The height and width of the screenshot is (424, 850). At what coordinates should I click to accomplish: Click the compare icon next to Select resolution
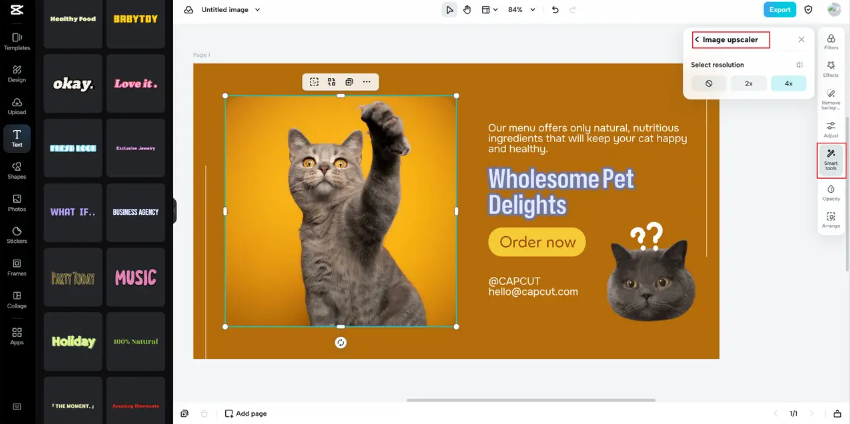(800, 65)
